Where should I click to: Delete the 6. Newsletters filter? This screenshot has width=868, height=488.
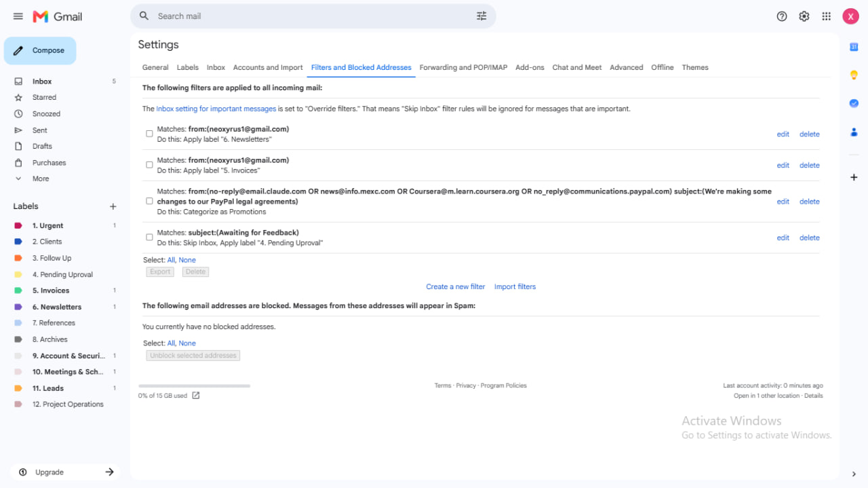click(x=810, y=134)
